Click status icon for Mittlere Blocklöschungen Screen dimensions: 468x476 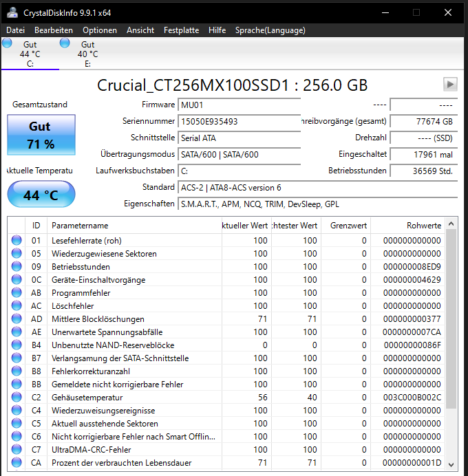[17, 318]
